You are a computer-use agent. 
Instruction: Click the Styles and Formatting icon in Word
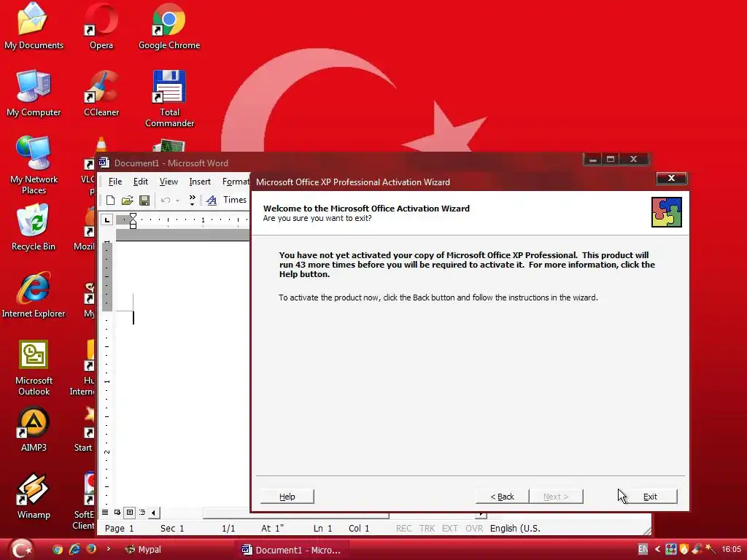tap(212, 201)
